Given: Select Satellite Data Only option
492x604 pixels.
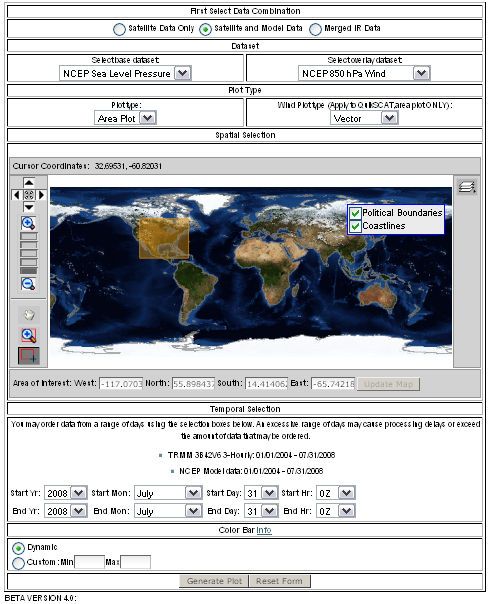Looking at the screenshot, I should (x=119, y=29).
